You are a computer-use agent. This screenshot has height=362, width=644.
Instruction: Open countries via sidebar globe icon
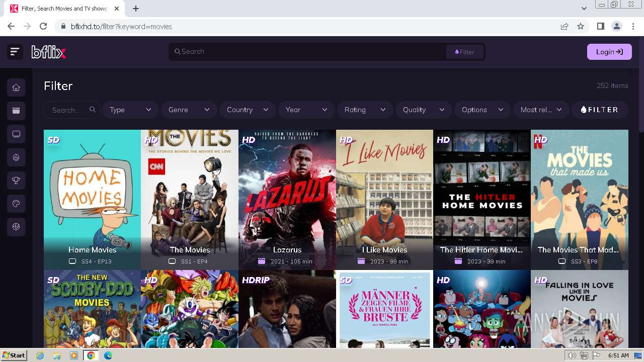pyautogui.click(x=16, y=227)
